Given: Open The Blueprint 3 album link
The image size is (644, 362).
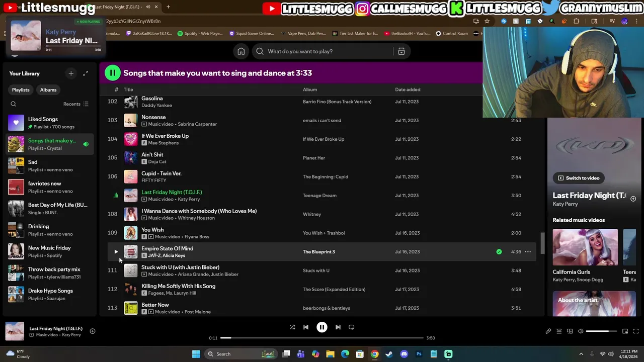Looking at the screenshot, I should pos(318,252).
